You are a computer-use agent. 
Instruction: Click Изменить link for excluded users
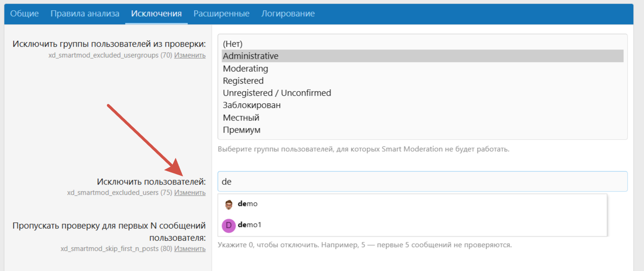tap(190, 193)
